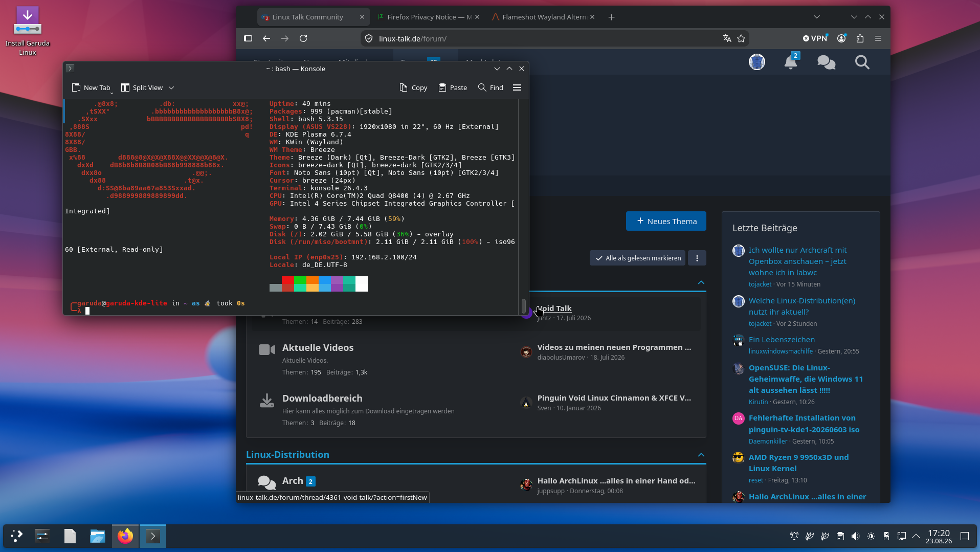This screenshot has width=980, height=552.
Task: Go back one page in Firefox
Action: (266, 38)
